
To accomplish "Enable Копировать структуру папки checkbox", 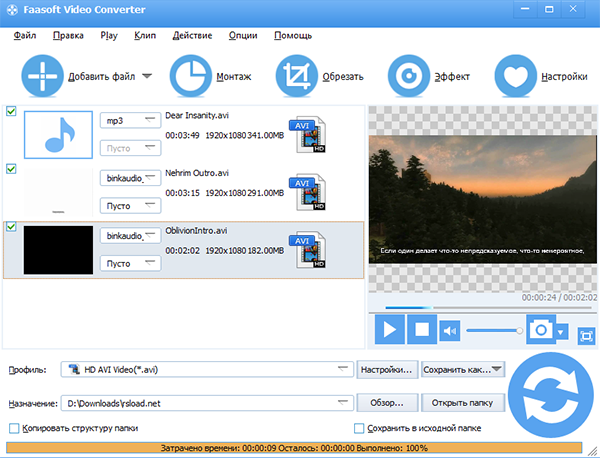I will click(x=14, y=428).
